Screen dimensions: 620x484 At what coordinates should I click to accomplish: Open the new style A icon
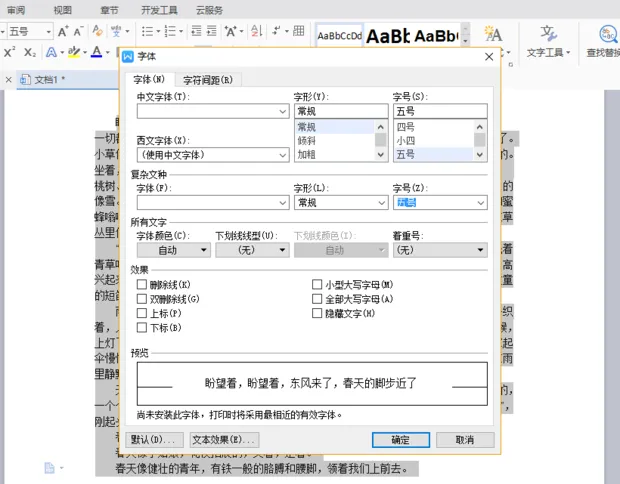coord(493,34)
